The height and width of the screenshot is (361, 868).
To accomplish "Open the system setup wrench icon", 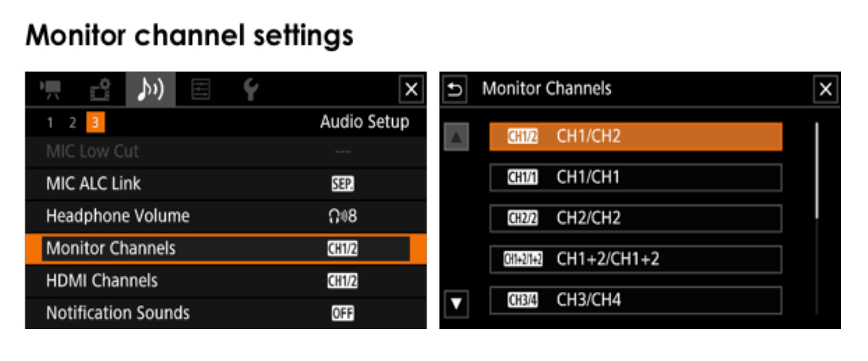I will (x=250, y=89).
